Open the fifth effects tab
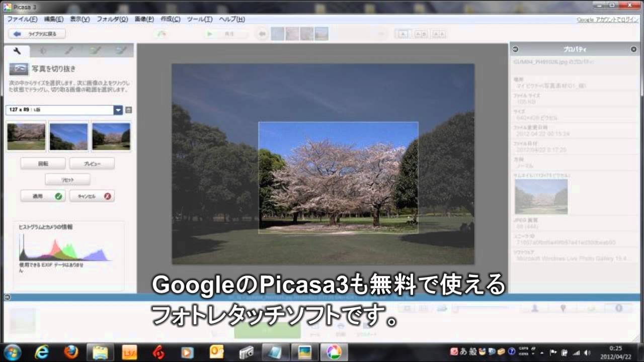This screenshot has width=644, height=362. (x=121, y=50)
